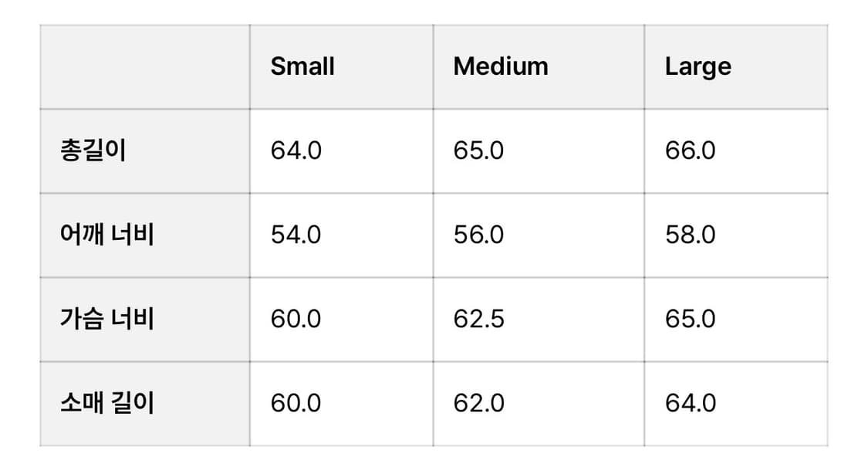Click Medium 소매 길이 cell 62.0
Viewport: 868px width, 474px height.
(478, 403)
